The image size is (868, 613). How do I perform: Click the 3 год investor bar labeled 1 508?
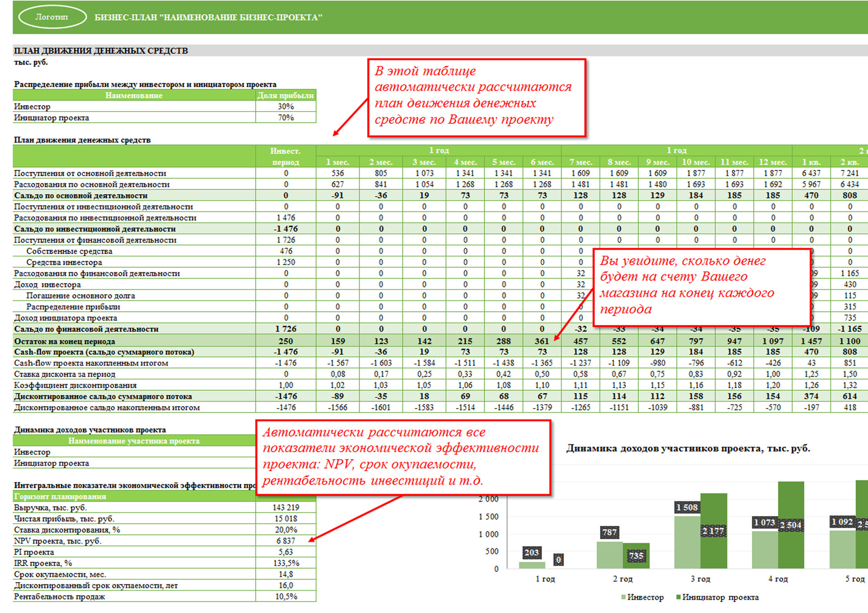click(687, 542)
